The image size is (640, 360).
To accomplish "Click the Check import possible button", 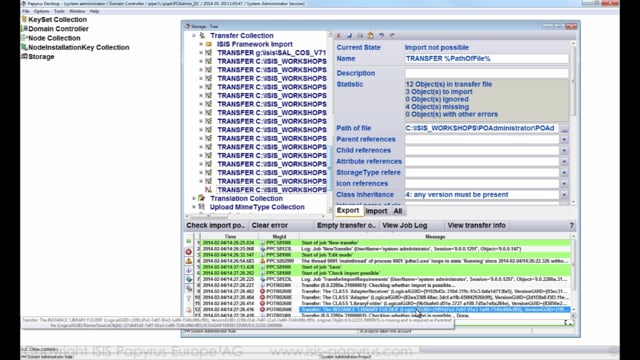I will tap(216, 225).
